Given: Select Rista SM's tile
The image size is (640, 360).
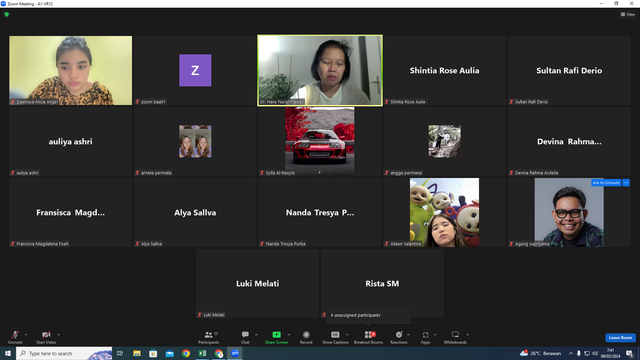Looking at the screenshot, I should 382,283.
